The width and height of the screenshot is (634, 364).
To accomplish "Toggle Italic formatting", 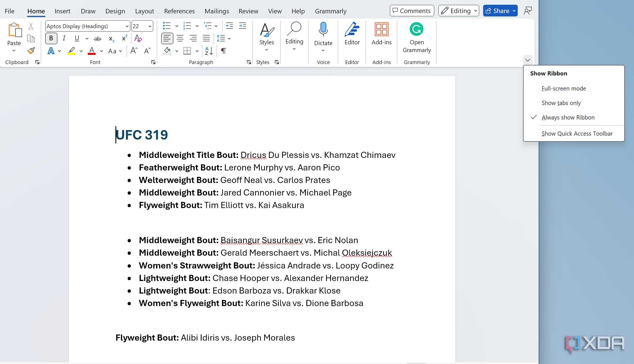I will pos(64,38).
